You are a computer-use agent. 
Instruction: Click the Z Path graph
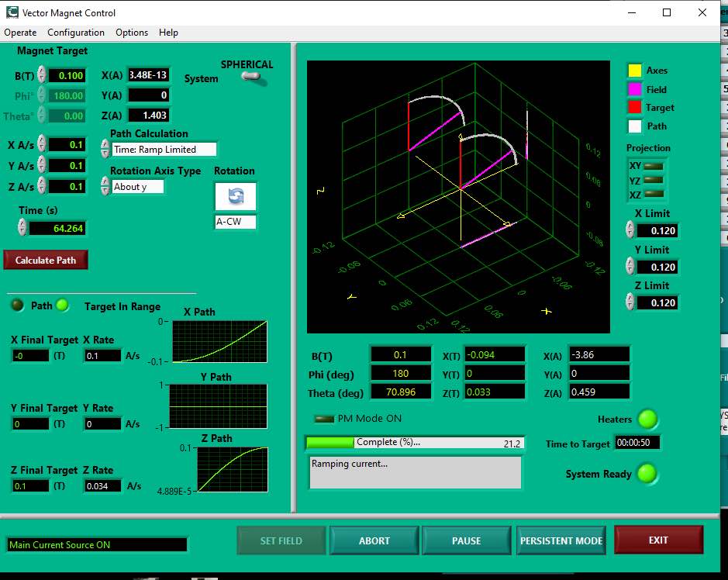coord(233,469)
